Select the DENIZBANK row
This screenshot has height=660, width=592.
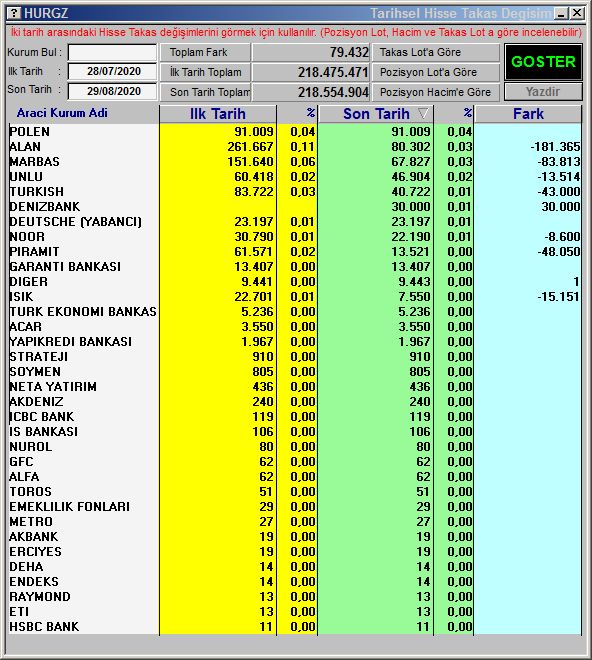coord(295,207)
